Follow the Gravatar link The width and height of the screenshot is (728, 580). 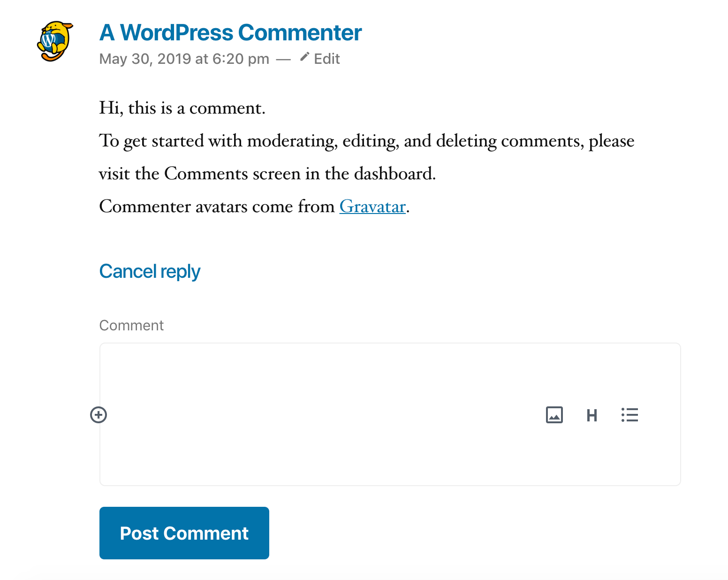(x=372, y=206)
